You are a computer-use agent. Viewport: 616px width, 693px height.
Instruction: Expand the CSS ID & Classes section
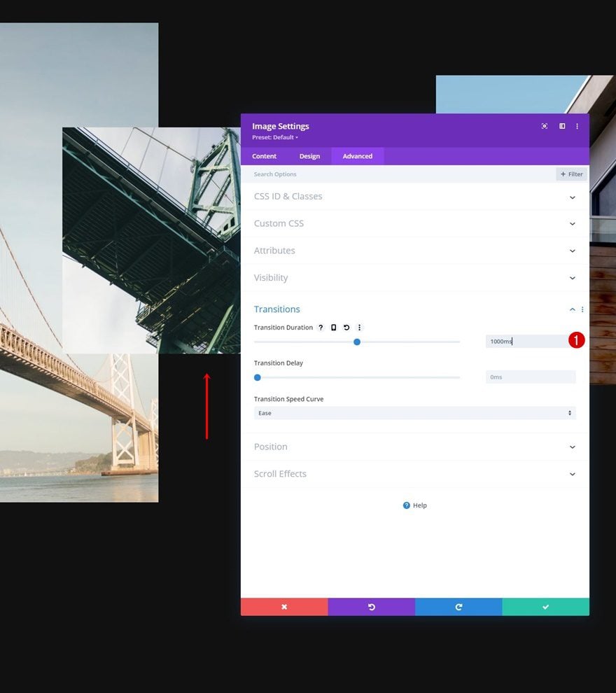coord(415,197)
